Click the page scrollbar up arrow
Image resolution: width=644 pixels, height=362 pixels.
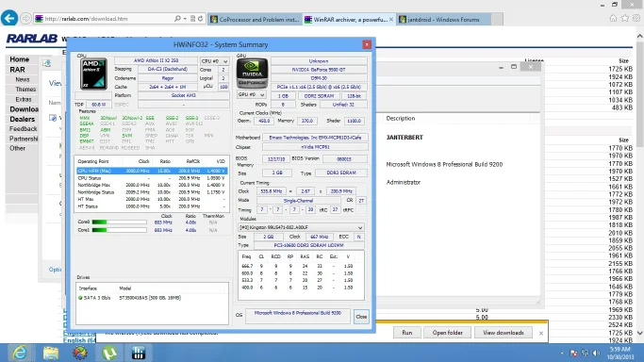click(x=640, y=36)
